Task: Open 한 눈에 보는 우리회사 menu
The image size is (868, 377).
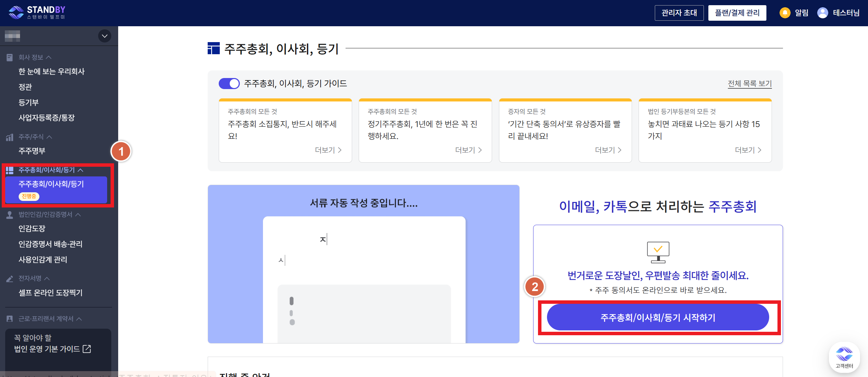Action: point(51,71)
